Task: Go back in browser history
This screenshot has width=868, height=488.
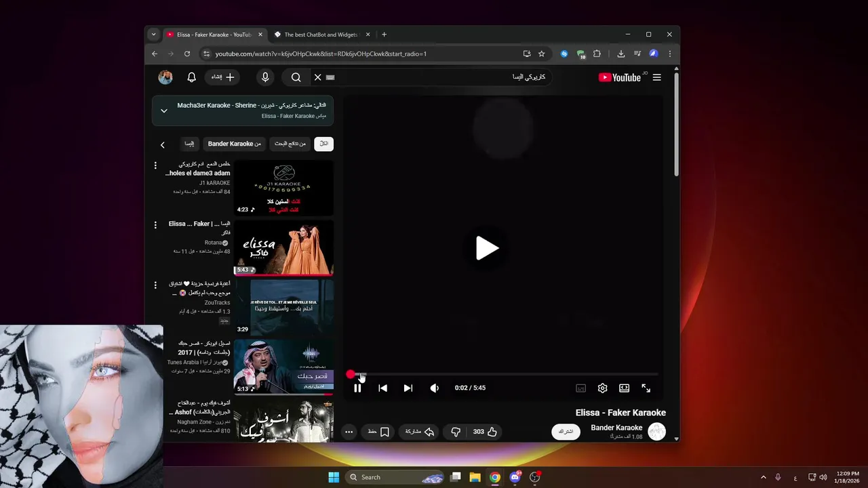Action: (x=155, y=54)
